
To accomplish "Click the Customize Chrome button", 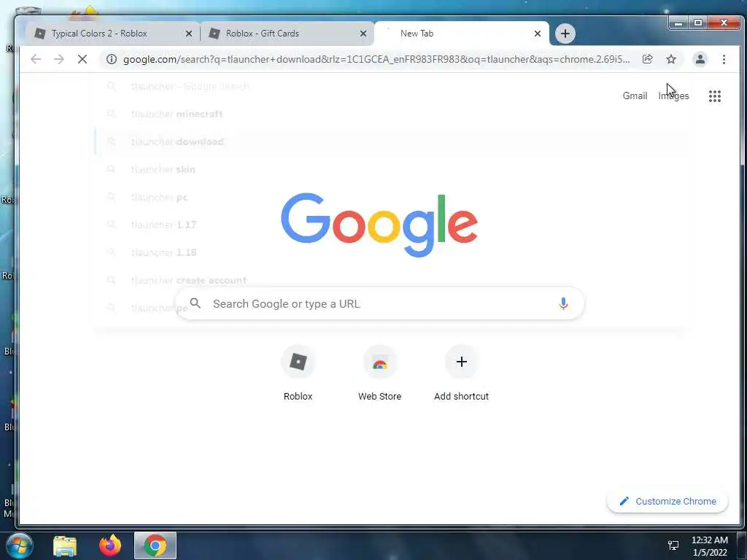I will (667, 501).
